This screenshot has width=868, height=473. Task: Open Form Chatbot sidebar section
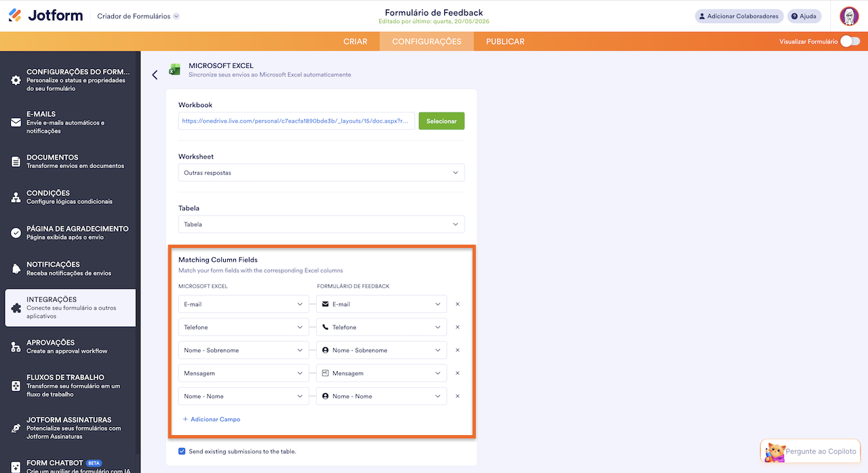pos(70,466)
